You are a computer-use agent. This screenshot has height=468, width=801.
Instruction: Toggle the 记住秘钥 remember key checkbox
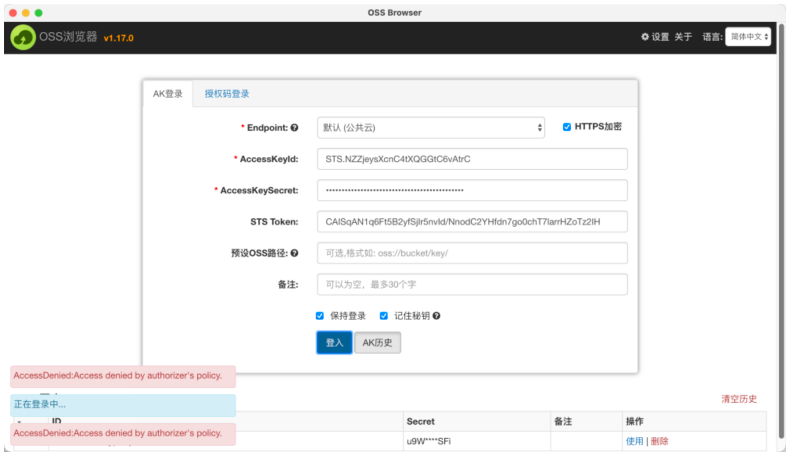(x=384, y=316)
